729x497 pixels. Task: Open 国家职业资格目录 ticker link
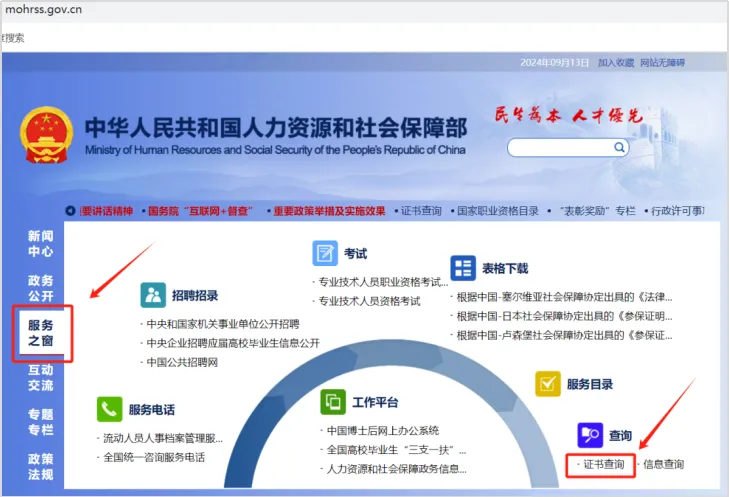coord(498,211)
